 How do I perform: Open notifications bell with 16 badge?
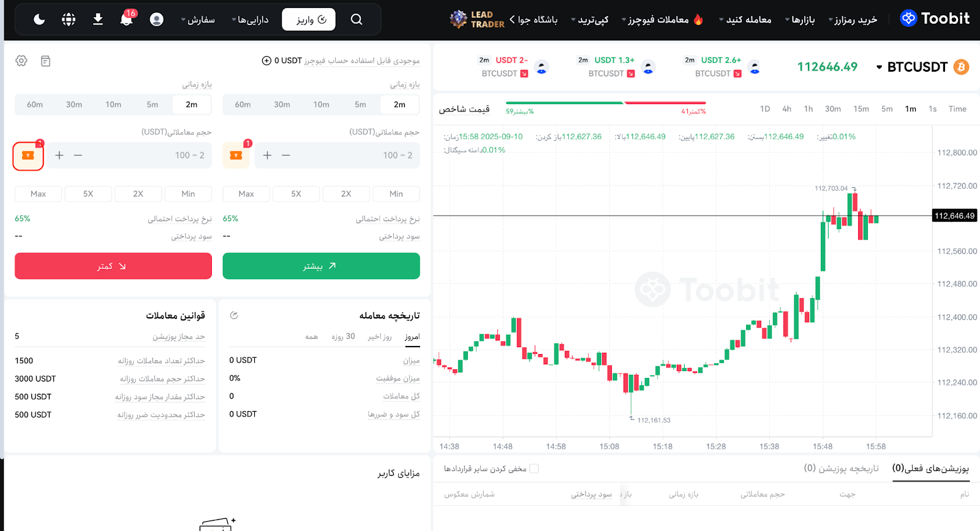127,20
